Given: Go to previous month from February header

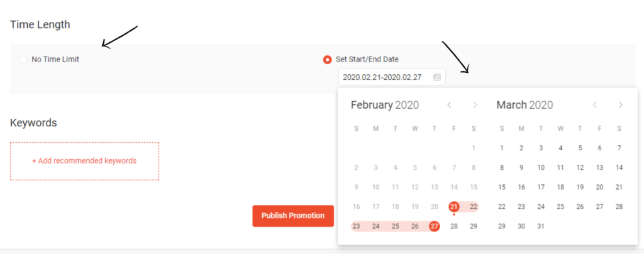Looking at the screenshot, I should (x=449, y=105).
